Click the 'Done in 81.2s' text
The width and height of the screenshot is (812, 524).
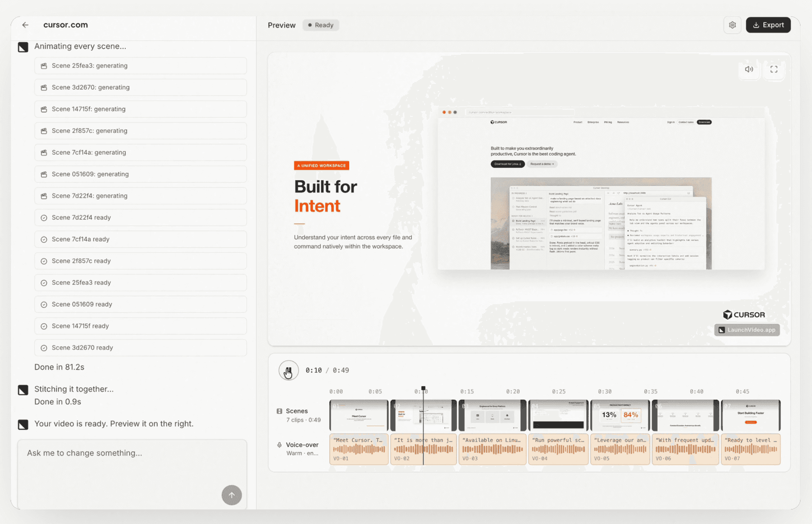coord(59,367)
